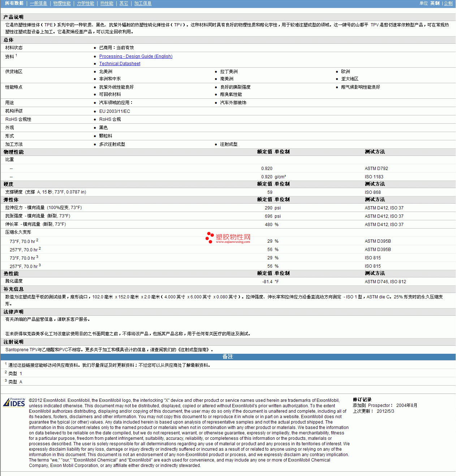Switch to the 一般信息 tab
This screenshot has height=476, width=456.
38,3
